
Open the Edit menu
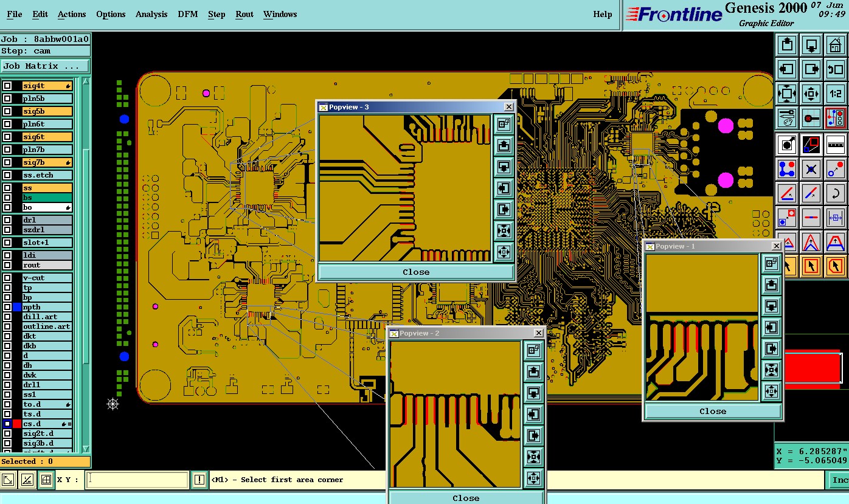[40, 14]
